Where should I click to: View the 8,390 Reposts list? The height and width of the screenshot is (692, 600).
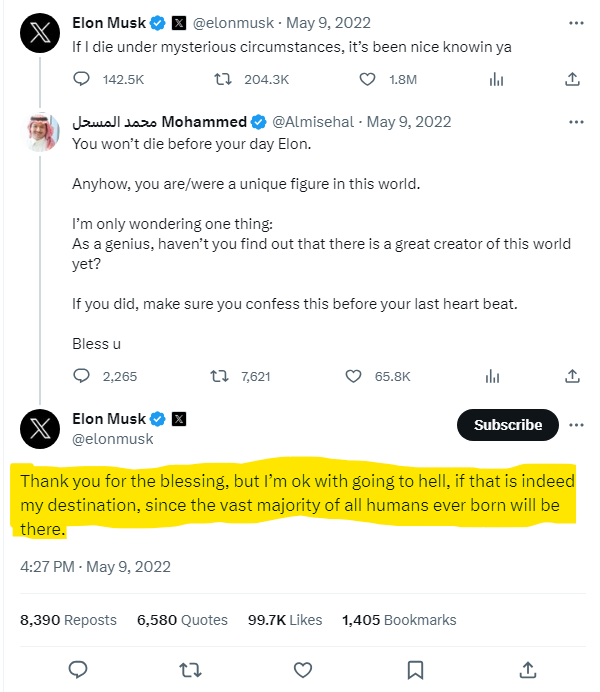point(68,620)
